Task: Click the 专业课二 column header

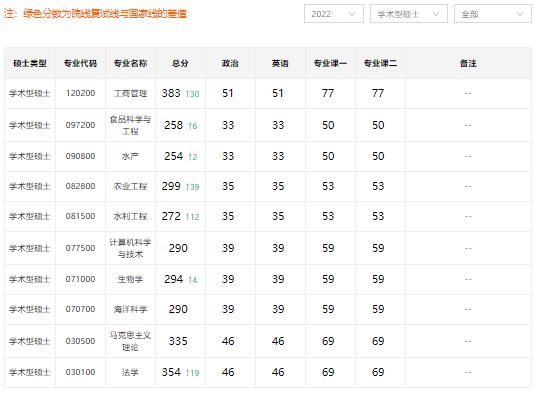Action: tap(380, 63)
